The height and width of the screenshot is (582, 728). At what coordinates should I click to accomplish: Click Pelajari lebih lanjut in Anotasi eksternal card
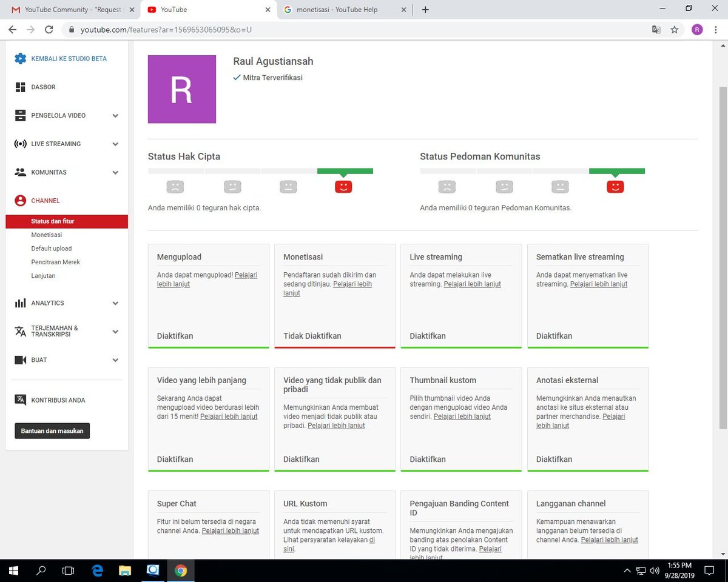tap(581, 421)
